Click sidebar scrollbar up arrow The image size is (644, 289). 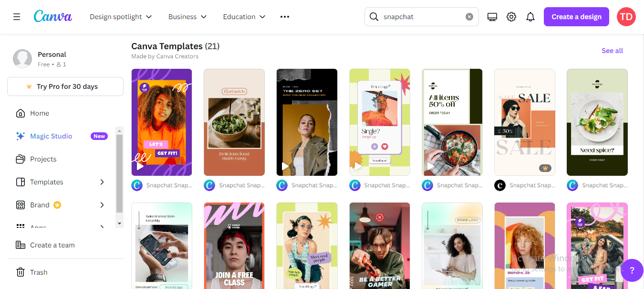[x=119, y=130]
